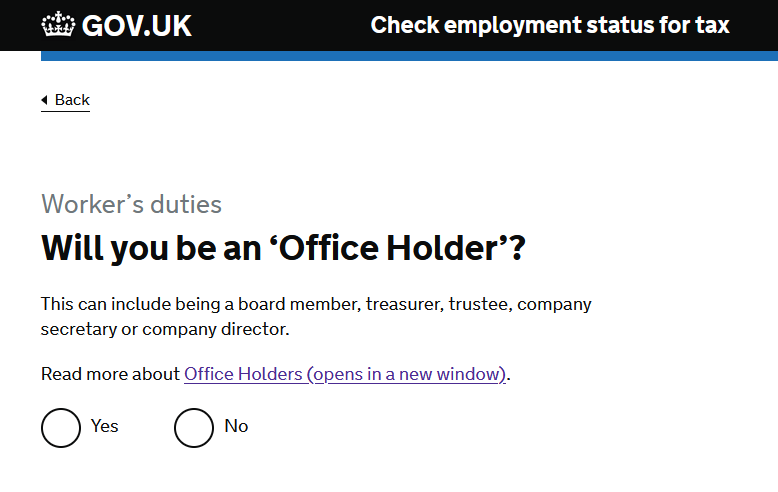Screen dimensions: 778x492
Task: Click the '(opens in a new window)' link text
Action: [406, 374]
